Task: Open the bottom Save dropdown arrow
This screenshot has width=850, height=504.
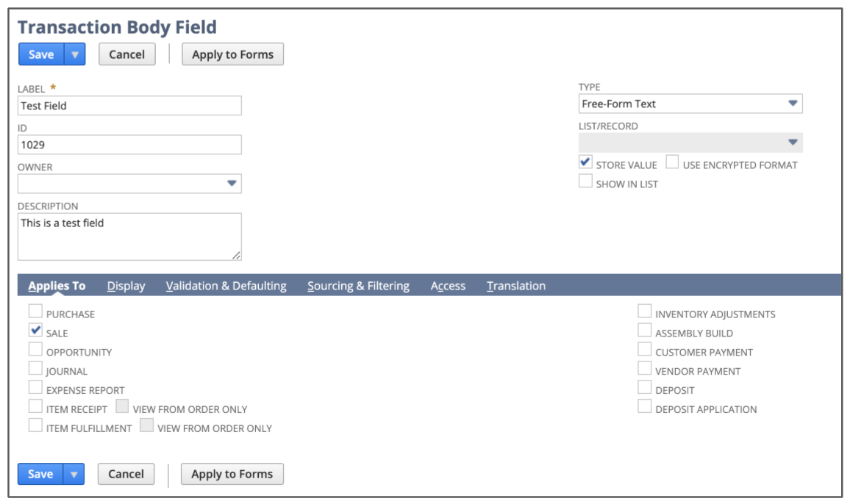Action: click(74, 475)
